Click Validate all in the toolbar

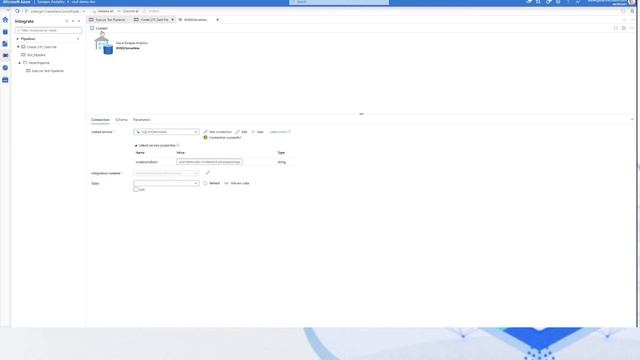coord(103,11)
